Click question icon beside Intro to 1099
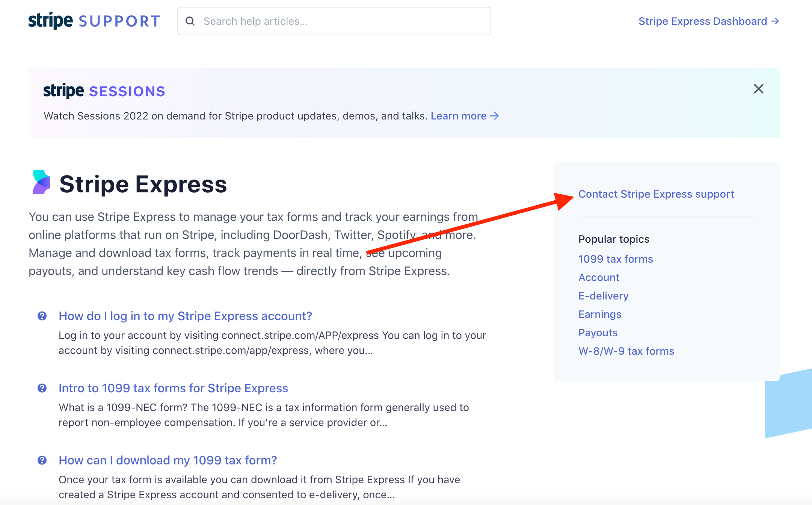This screenshot has height=505, width=812. [x=42, y=388]
